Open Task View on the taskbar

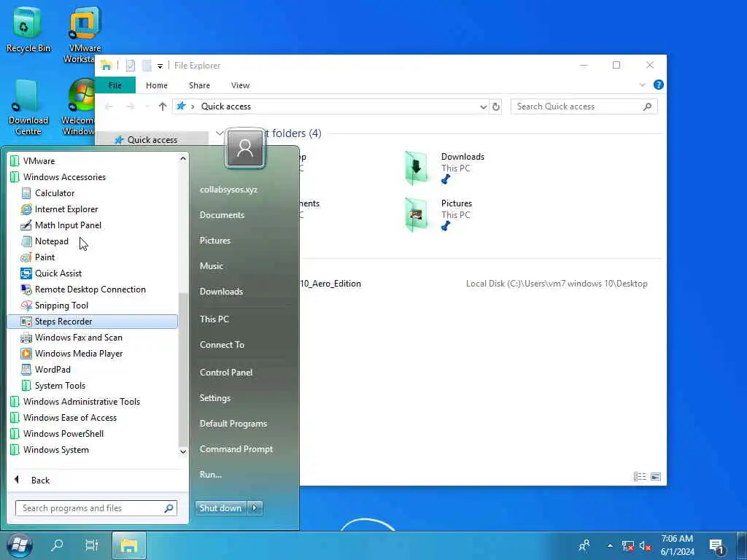tap(91, 545)
